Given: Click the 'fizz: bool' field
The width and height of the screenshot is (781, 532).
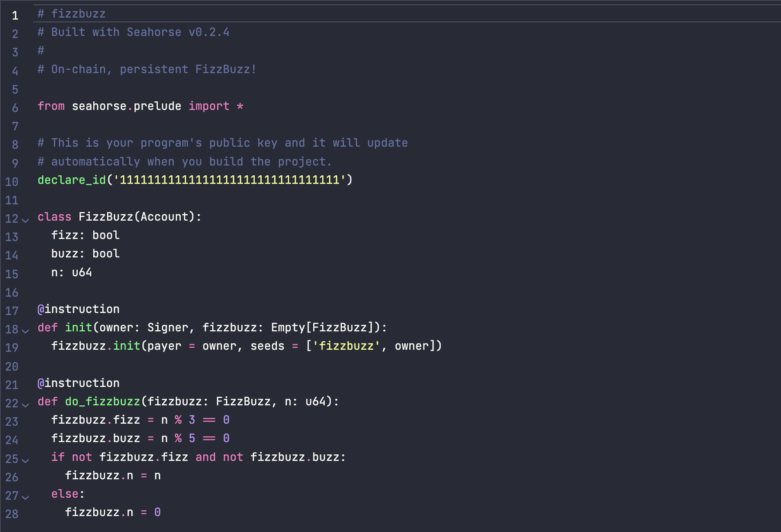Looking at the screenshot, I should [x=85, y=235].
